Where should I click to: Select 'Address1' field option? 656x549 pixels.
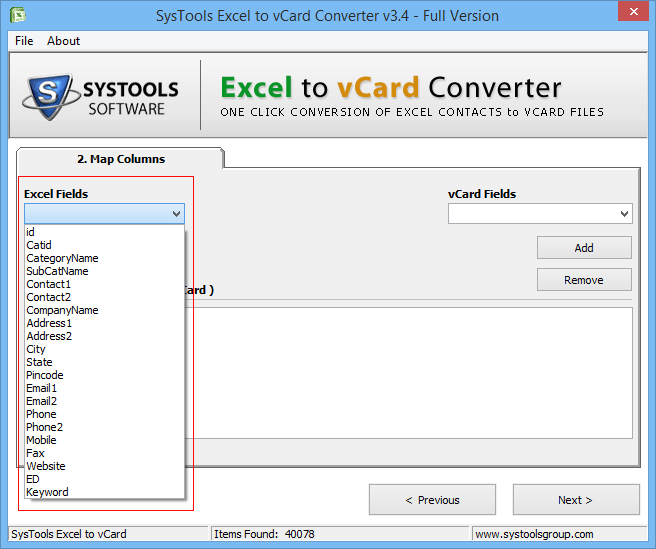coord(105,323)
